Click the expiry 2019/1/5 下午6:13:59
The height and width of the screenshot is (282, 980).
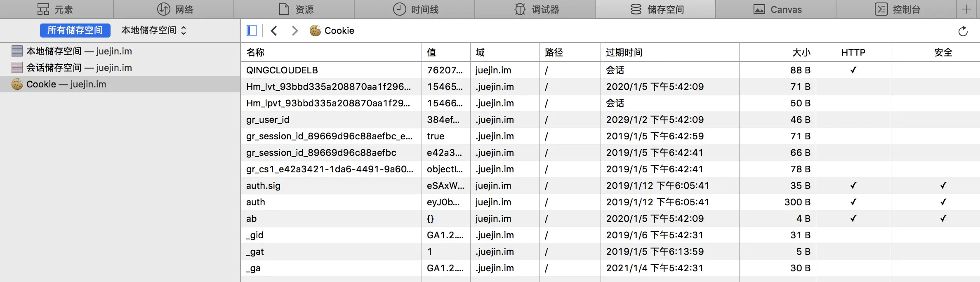point(655,251)
